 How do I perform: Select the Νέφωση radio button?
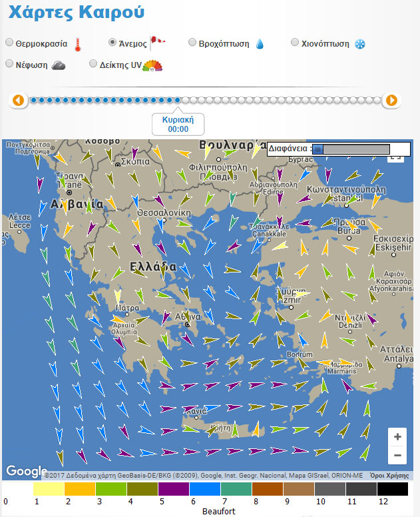(x=9, y=64)
